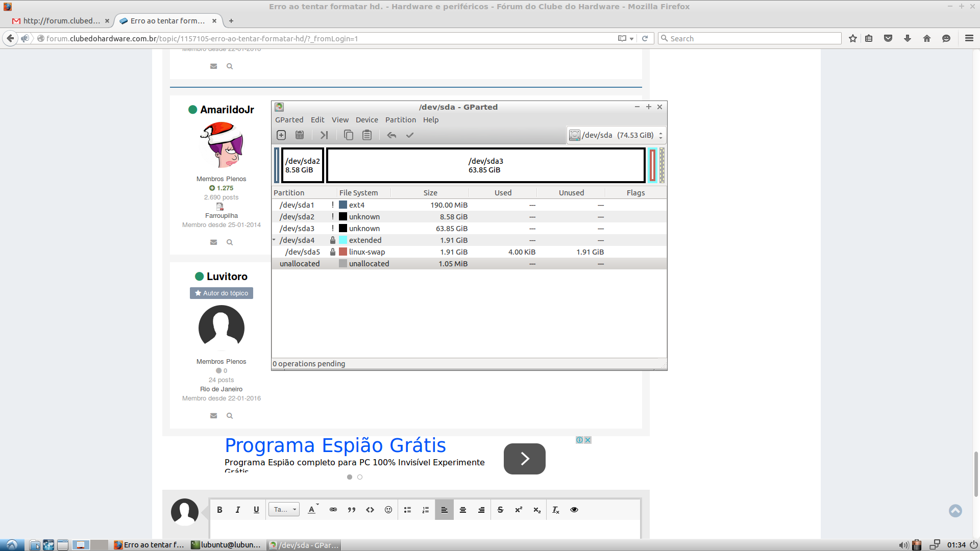Open the Help menu in GParted
This screenshot has width=980, height=551.
(431, 120)
